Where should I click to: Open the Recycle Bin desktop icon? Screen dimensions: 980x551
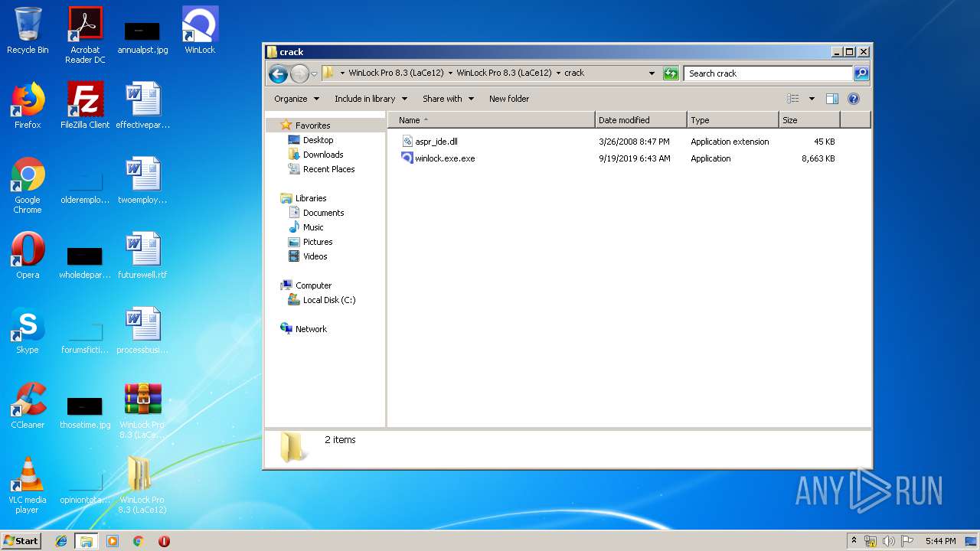28,31
